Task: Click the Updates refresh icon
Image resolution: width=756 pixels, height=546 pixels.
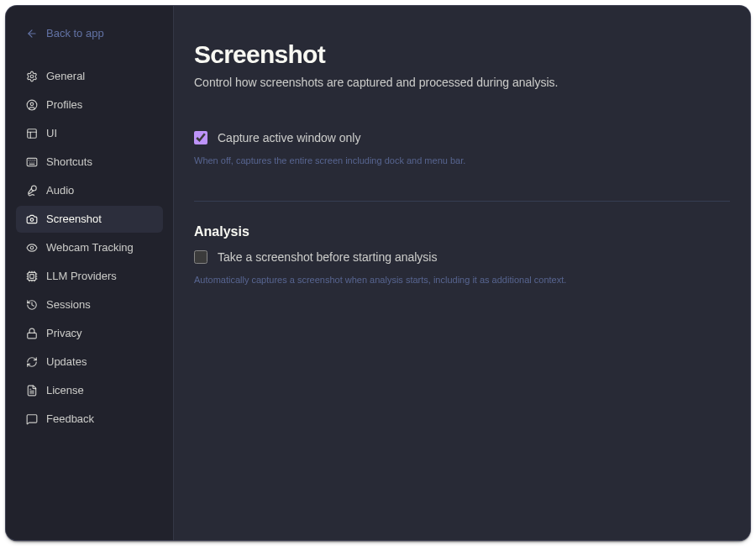Action: click(x=32, y=362)
